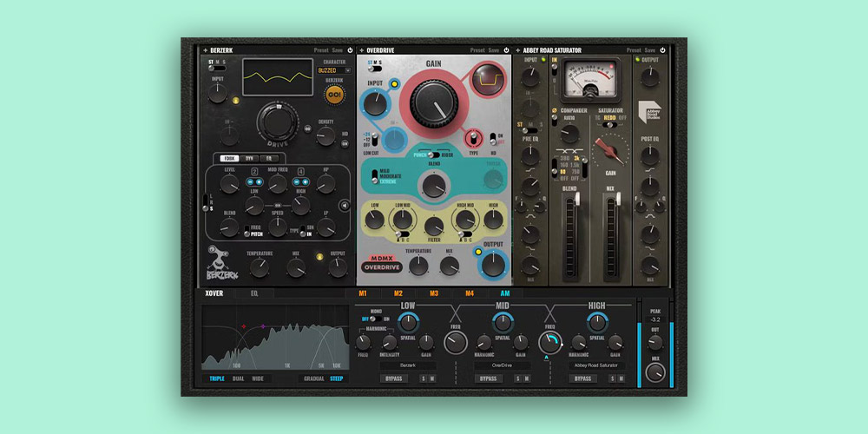Click the link icon right of Drive
This screenshot has height=434, width=868.
pyautogui.click(x=307, y=128)
